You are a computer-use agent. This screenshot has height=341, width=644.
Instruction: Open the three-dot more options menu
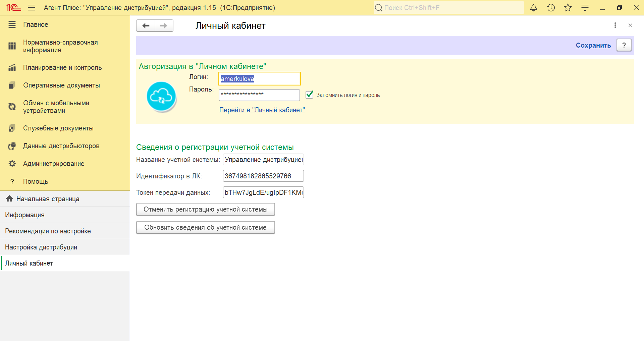[615, 25]
